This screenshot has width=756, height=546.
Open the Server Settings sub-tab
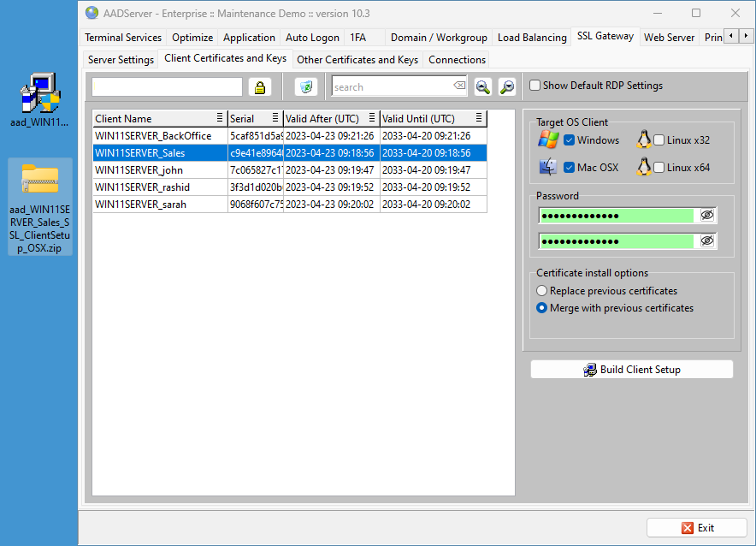pyautogui.click(x=121, y=60)
